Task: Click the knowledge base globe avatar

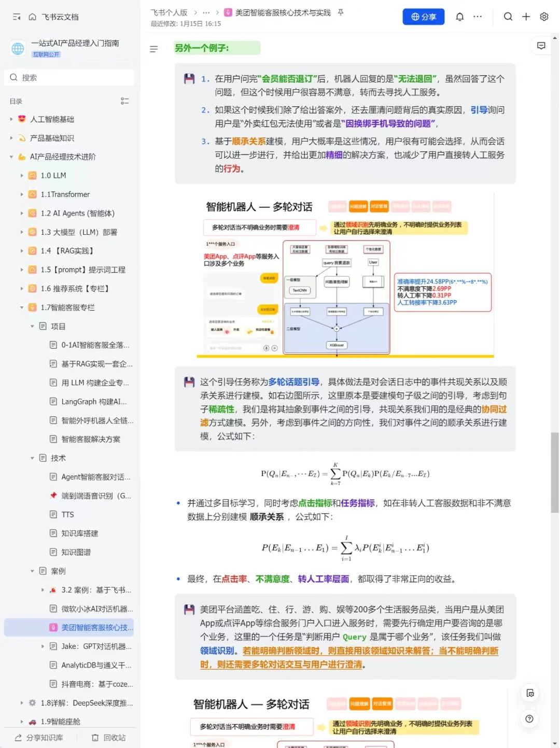Action: 18,49
